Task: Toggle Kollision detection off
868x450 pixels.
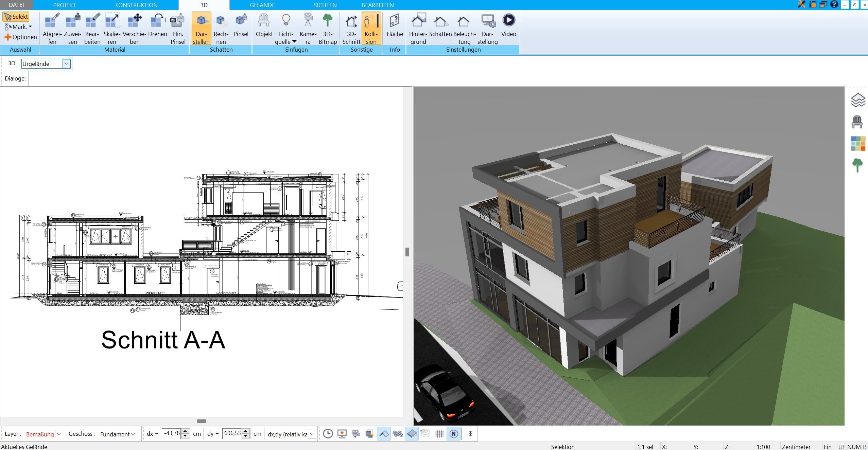Action: click(371, 29)
